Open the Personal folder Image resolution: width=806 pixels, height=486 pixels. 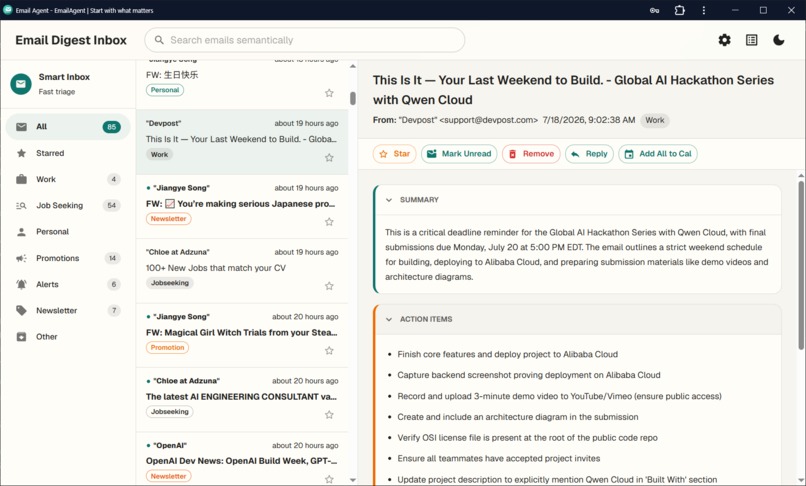(68, 231)
